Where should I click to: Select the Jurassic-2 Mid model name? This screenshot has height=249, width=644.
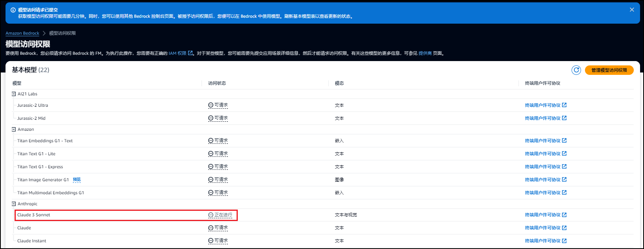coord(31,118)
